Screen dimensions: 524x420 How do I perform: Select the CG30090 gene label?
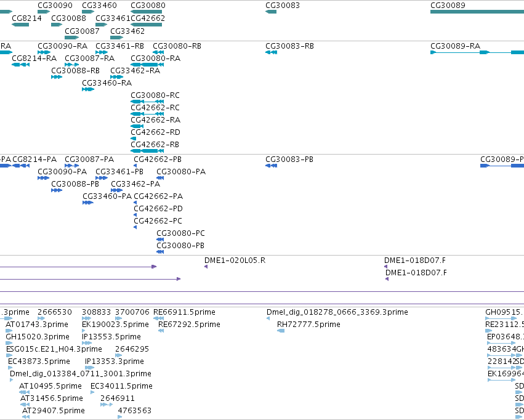[55, 6]
